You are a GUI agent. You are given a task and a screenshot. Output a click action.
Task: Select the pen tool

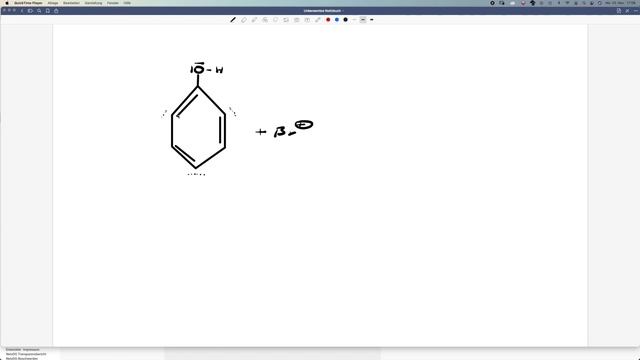tap(233, 20)
